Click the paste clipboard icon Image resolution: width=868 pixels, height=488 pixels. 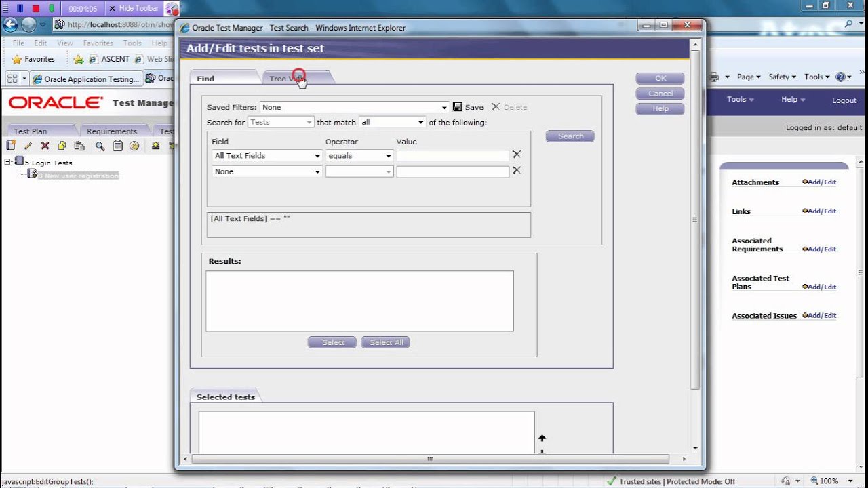point(79,145)
